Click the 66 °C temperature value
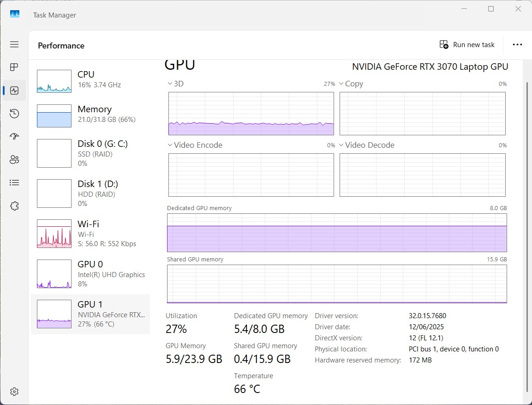 point(247,389)
